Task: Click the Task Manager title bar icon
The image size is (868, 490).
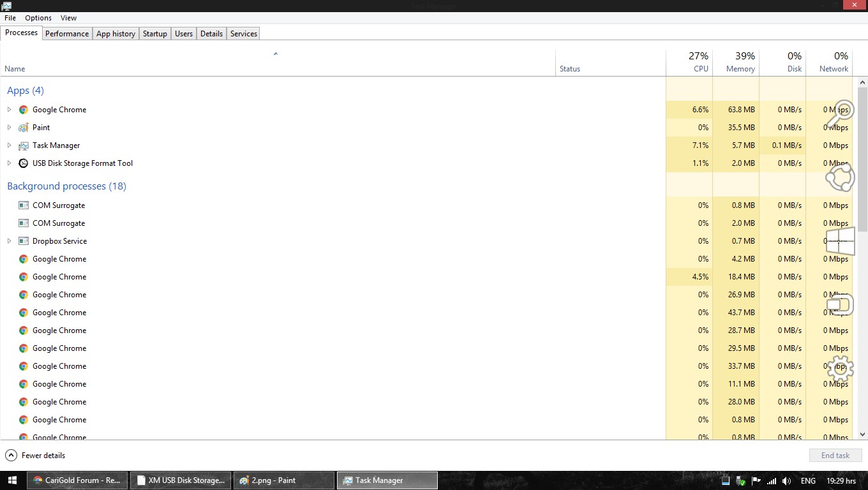Action: click(6, 6)
